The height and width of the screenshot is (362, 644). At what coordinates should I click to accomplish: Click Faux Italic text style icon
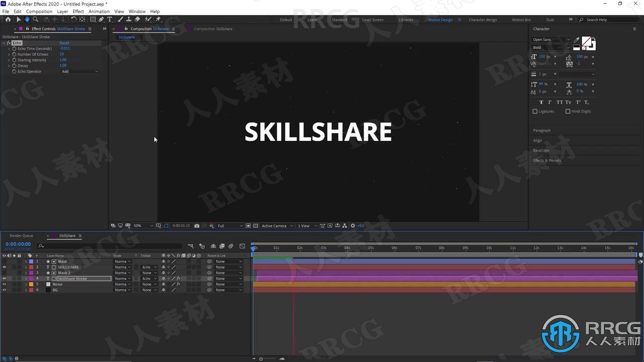549,102
